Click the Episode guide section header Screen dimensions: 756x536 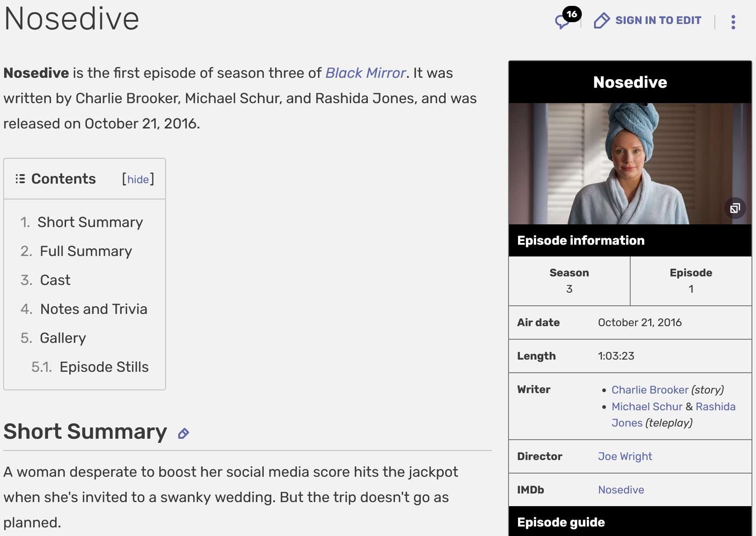coord(630,522)
